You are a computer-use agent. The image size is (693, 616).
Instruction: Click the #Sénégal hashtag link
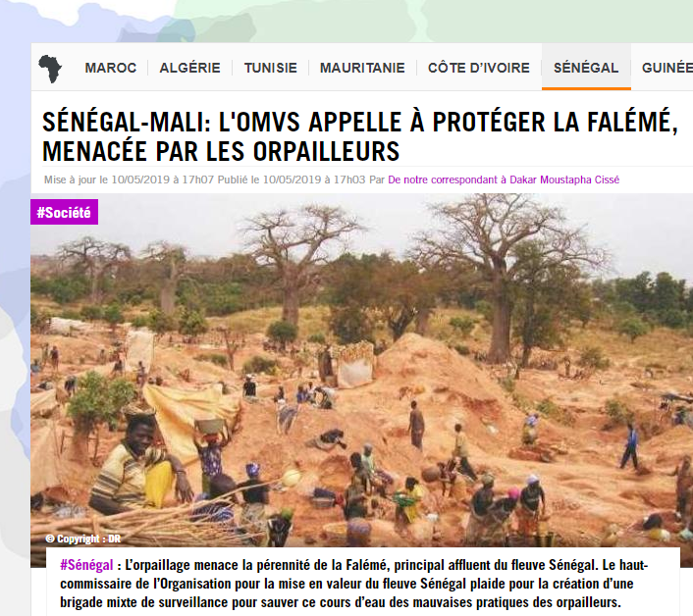click(x=86, y=565)
